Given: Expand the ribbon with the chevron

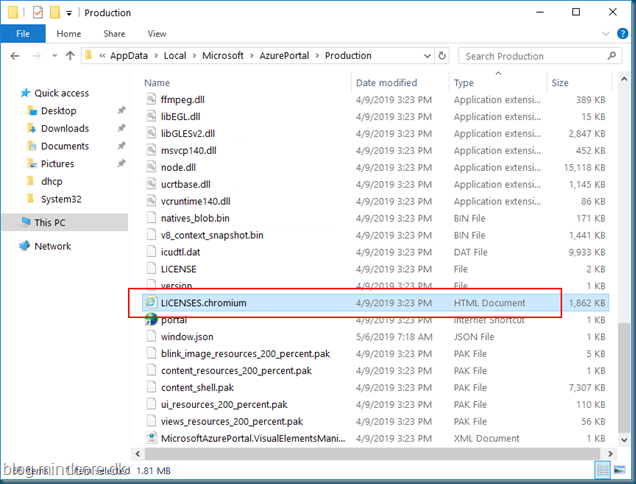Looking at the screenshot, I should coord(606,34).
